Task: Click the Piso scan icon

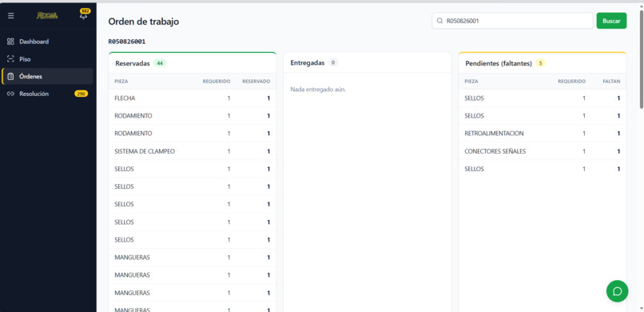Action: click(10, 59)
